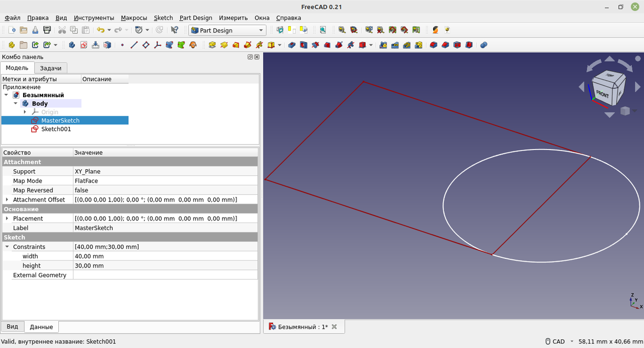Open the Инструменты menu

click(x=93, y=18)
